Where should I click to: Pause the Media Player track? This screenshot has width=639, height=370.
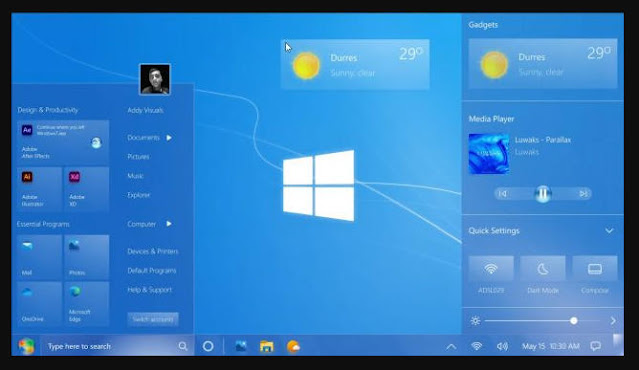click(x=543, y=194)
